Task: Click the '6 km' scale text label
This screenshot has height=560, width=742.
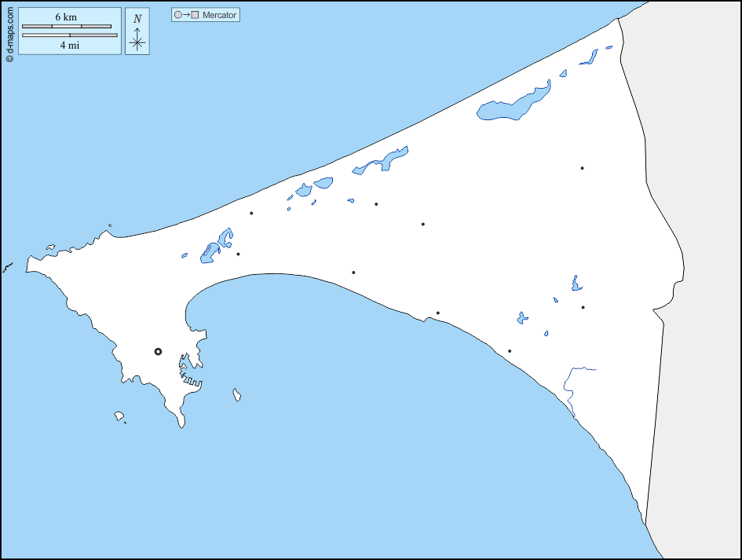Action: (x=66, y=17)
